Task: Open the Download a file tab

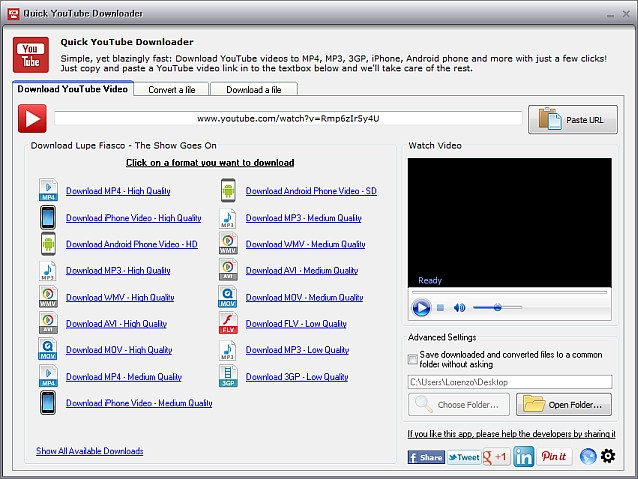Action: click(254, 90)
